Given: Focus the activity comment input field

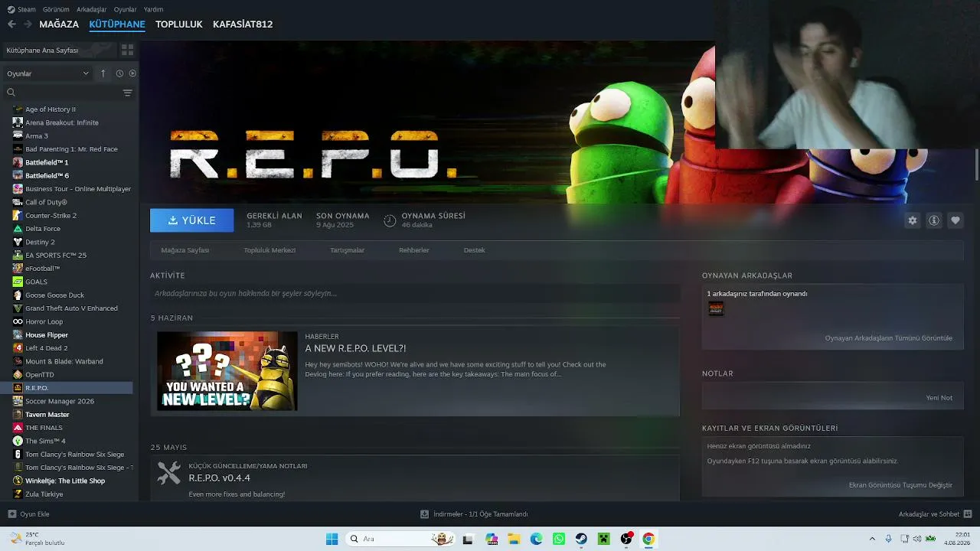Looking at the screenshot, I should pyautogui.click(x=415, y=294).
